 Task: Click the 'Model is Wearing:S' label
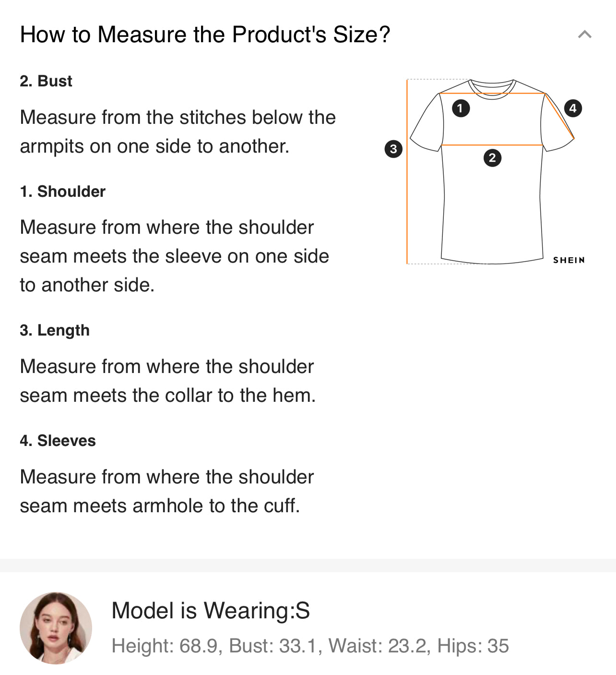click(211, 611)
